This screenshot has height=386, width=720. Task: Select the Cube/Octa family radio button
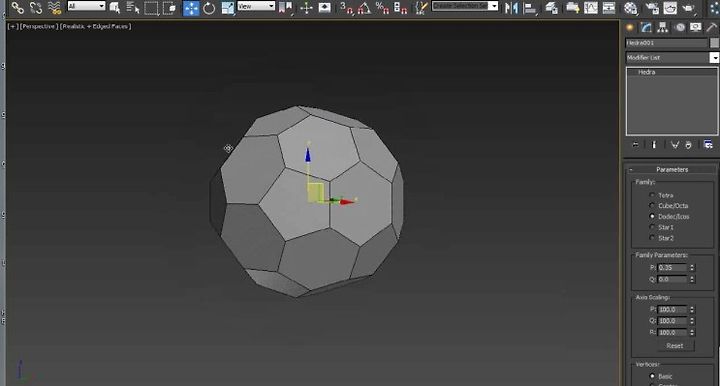tap(652, 206)
